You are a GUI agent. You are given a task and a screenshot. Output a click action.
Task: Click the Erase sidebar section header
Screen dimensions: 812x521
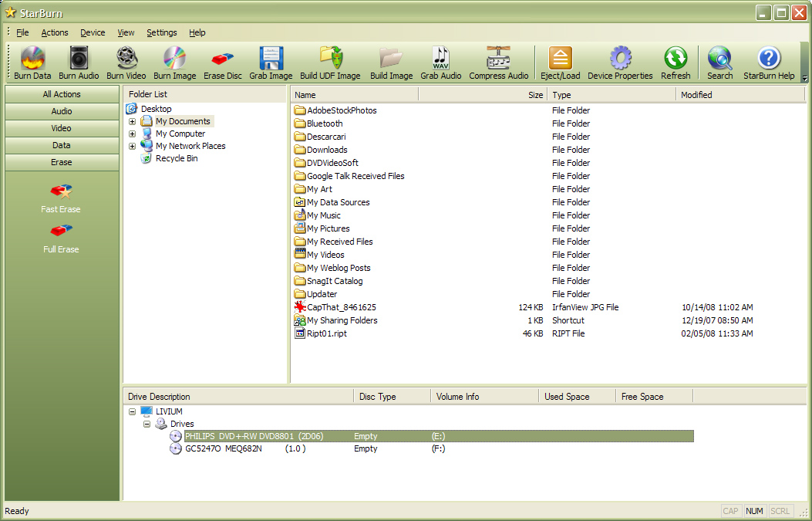(x=62, y=162)
